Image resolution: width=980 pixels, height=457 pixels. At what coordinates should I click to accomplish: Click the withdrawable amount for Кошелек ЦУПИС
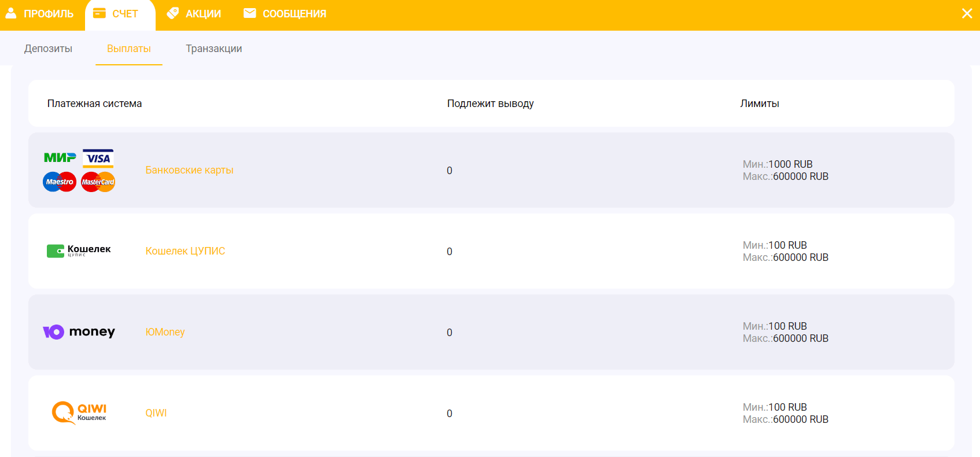[450, 252]
